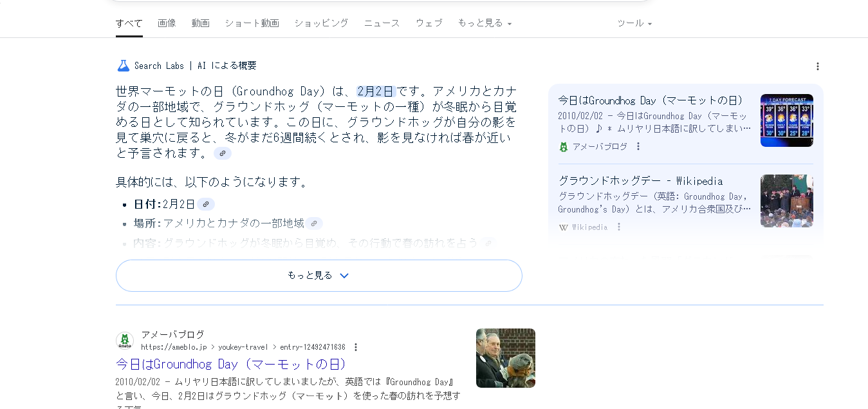This screenshot has height=409, width=868.
Task: Open the blue 今日はGroundhog Day result title
Action: (232, 364)
